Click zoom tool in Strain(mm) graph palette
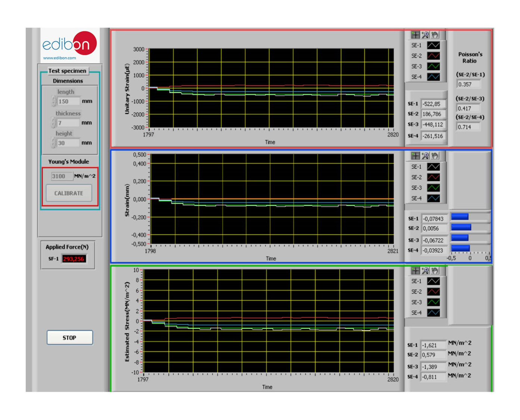 pos(425,155)
